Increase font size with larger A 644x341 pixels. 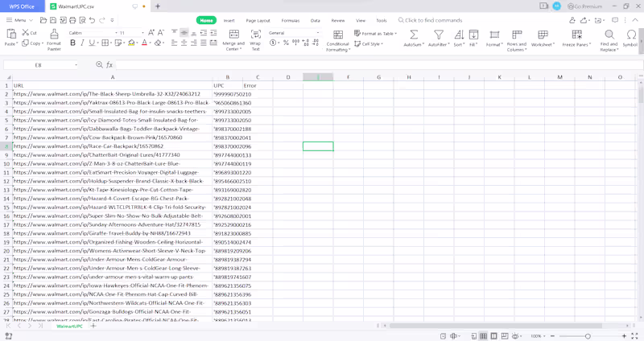[151, 32]
